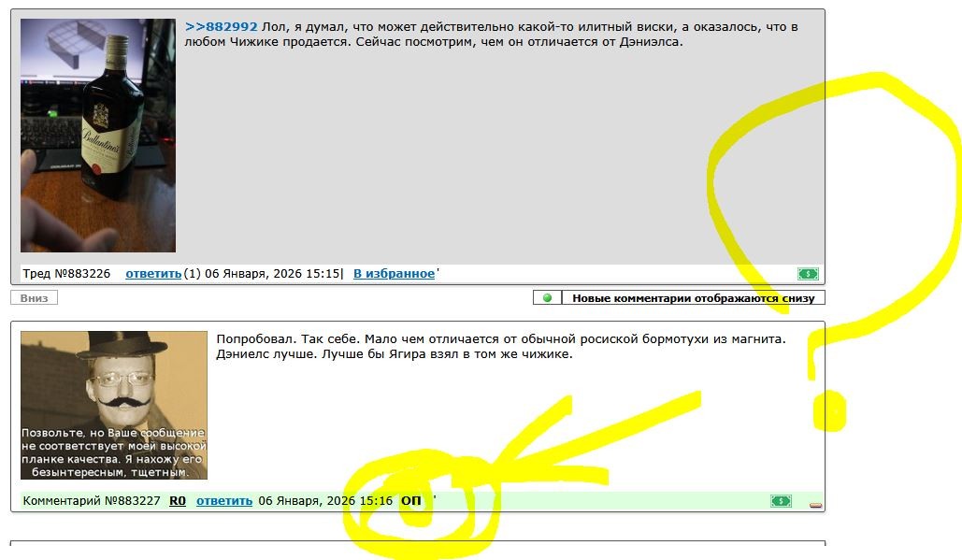This screenshot has width=962, height=560.
Task: Click the 'ОП' author label on comment
Action: pos(411,501)
